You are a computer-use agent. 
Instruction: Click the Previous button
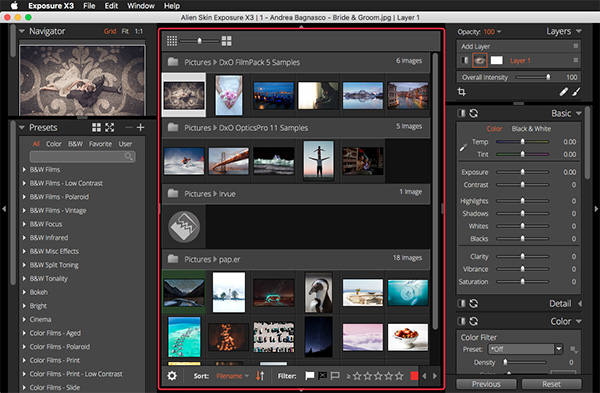coord(486,384)
